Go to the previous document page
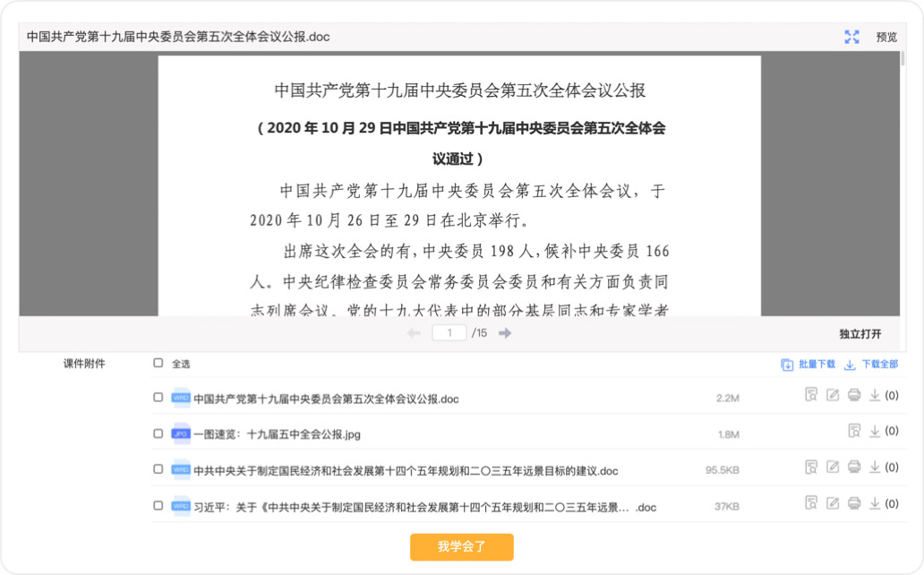924x575 pixels. point(414,333)
